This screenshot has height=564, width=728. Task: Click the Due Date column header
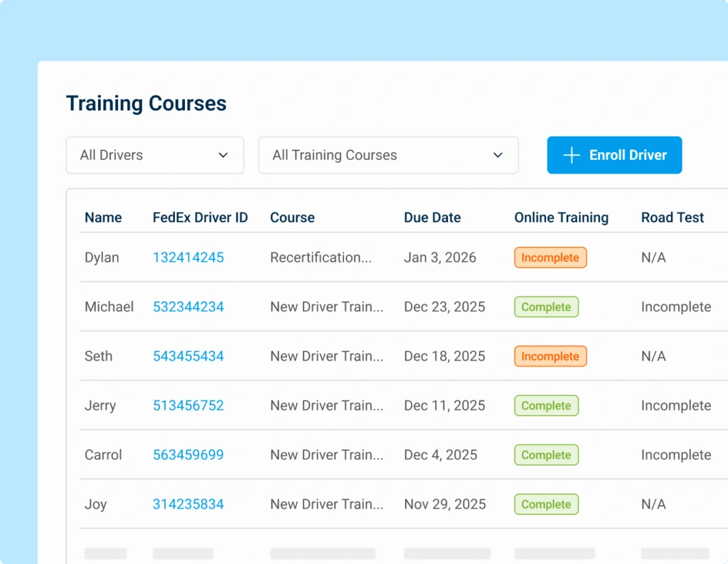click(x=432, y=218)
